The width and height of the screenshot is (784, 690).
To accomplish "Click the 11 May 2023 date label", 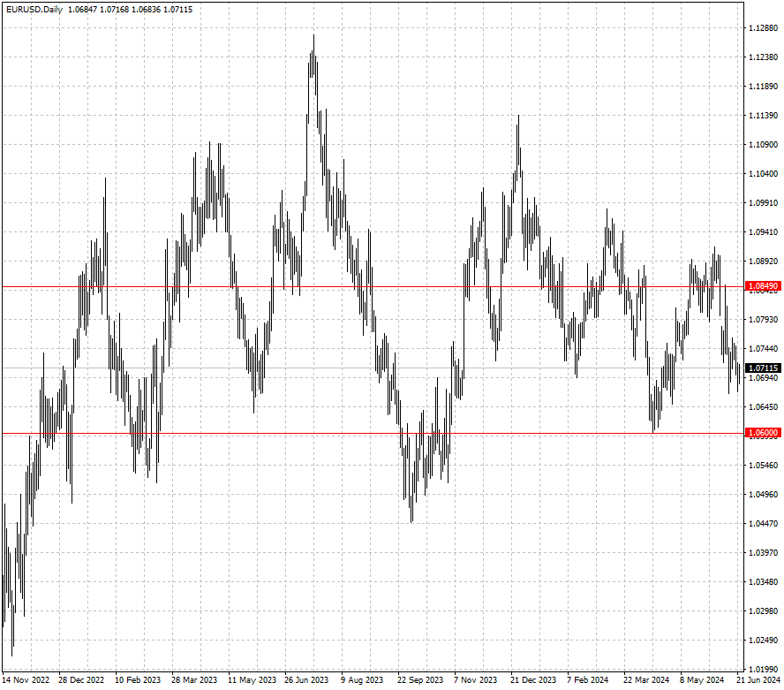I will tap(252, 680).
